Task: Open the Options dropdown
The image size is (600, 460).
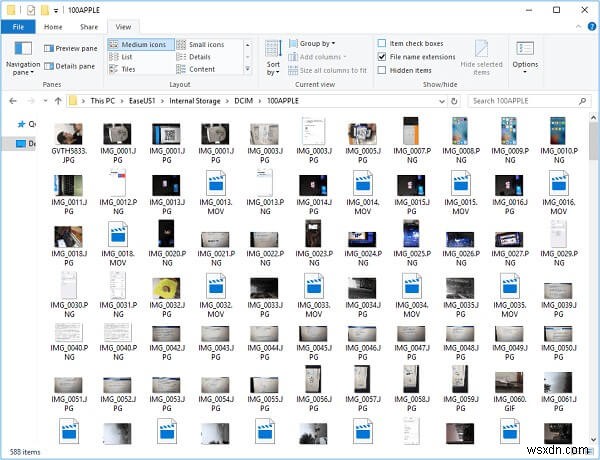Action: [x=525, y=58]
